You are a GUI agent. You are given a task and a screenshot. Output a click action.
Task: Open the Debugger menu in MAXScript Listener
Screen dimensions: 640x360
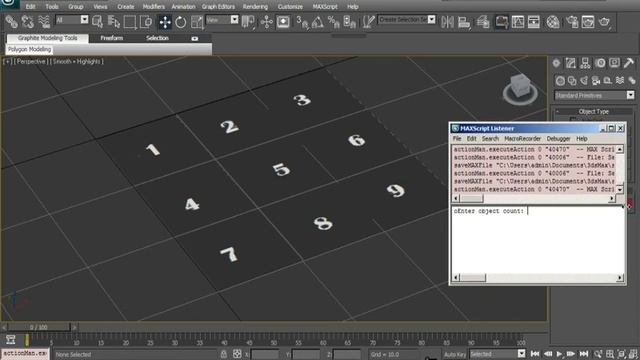[558, 139]
